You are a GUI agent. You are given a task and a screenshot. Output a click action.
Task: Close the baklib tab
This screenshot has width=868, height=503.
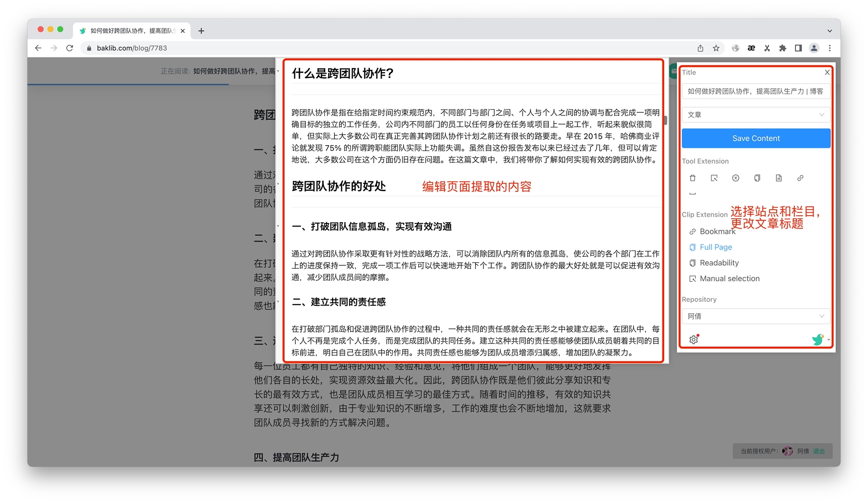point(183,31)
